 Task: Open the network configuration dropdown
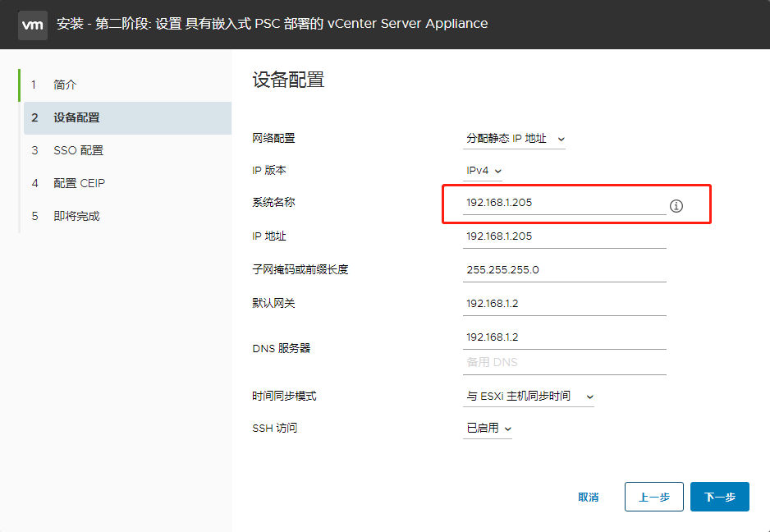[x=514, y=139]
